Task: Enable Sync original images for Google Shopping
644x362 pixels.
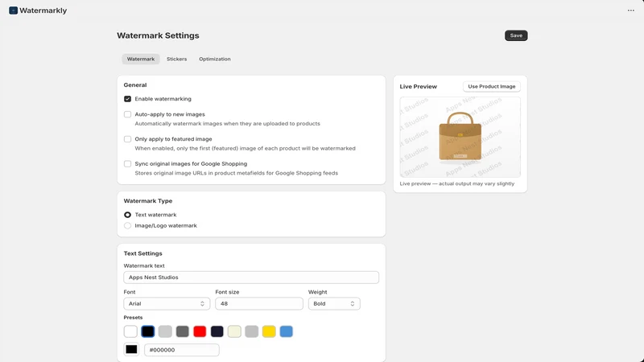Action: pos(127,164)
